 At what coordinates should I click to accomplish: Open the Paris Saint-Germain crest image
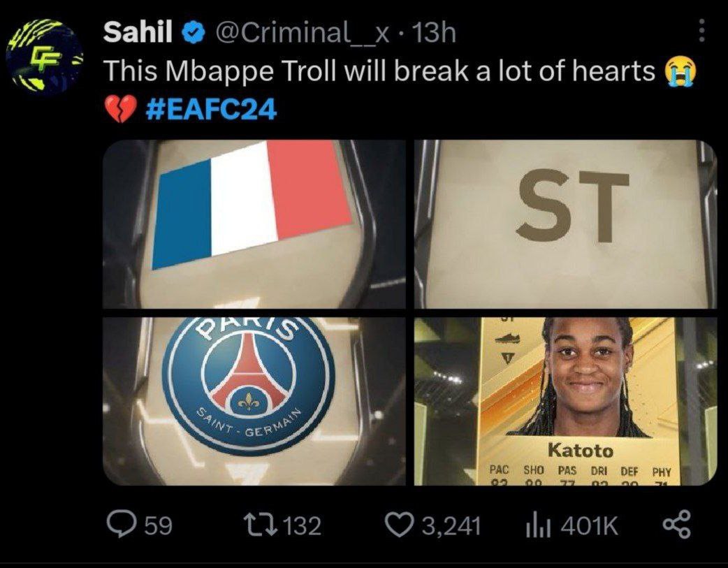coord(254,401)
